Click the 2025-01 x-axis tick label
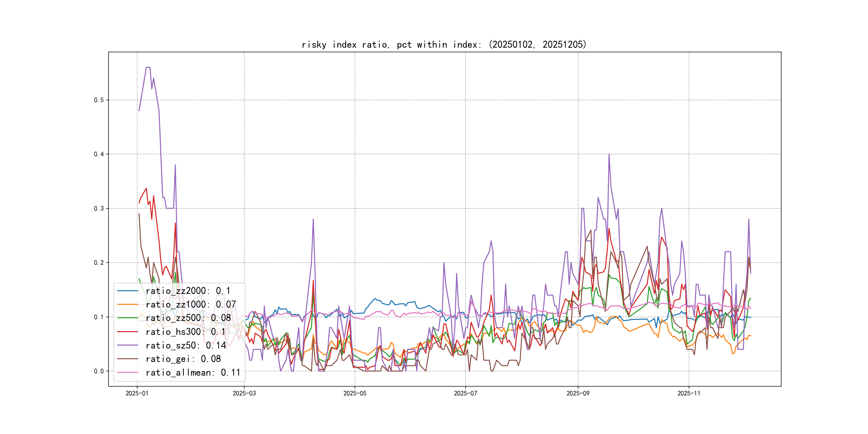Image resolution: width=868 pixels, height=434 pixels. pyautogui.click(x=137, y=394)
